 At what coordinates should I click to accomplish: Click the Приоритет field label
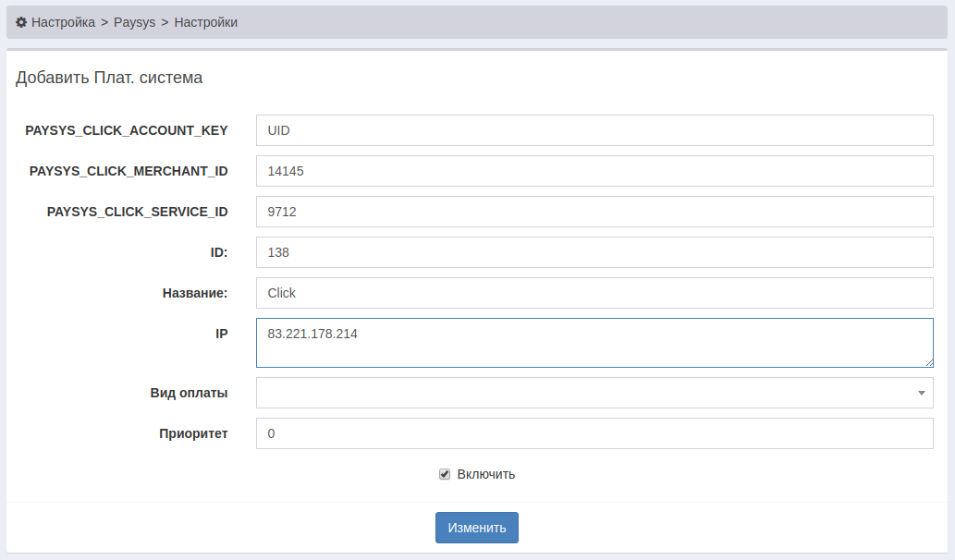pyautogui.click(x=193, y=433)
